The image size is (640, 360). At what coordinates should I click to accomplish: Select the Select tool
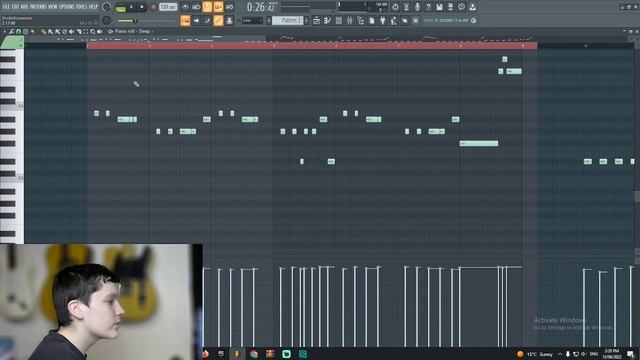pyautogui.click(x=86, y=31)
